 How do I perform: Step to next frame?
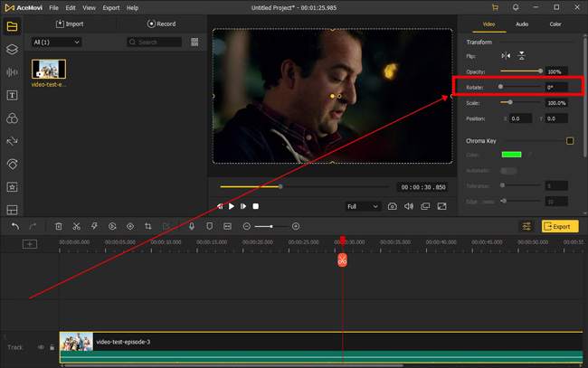tap(243, 206)
